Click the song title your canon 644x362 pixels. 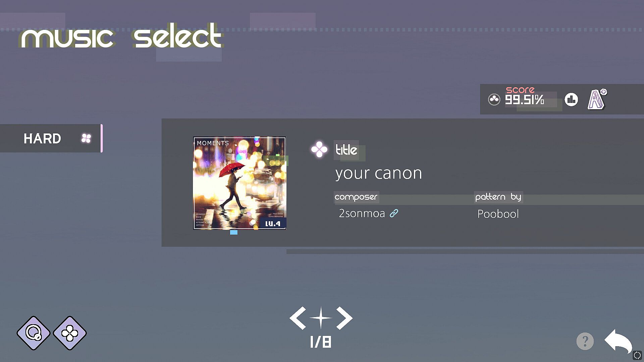(x=379, y=173)
